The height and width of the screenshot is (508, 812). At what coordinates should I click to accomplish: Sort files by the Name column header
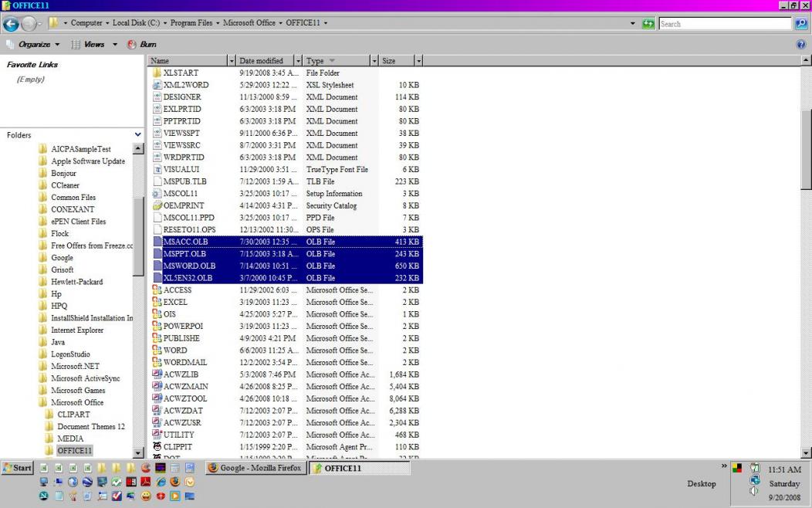coord(188,61)
